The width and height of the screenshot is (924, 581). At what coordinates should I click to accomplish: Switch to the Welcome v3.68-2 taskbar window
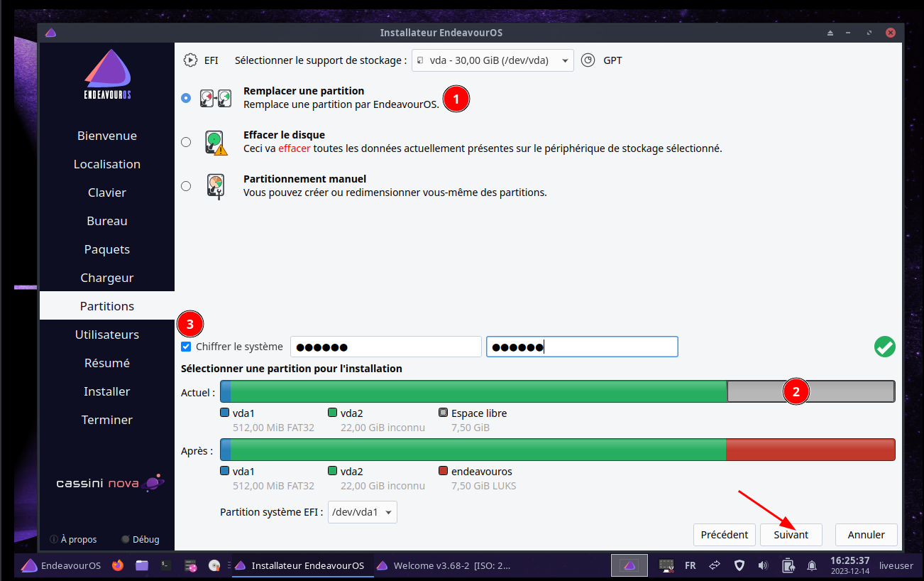point(444,565)
